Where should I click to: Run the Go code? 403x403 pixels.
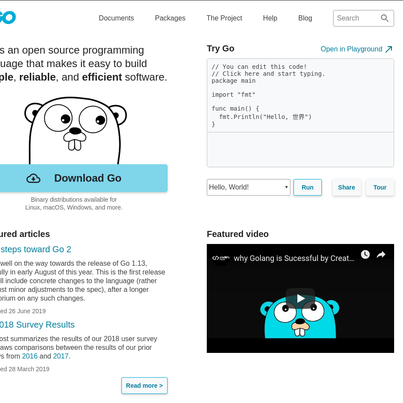(x=307, y=187)
